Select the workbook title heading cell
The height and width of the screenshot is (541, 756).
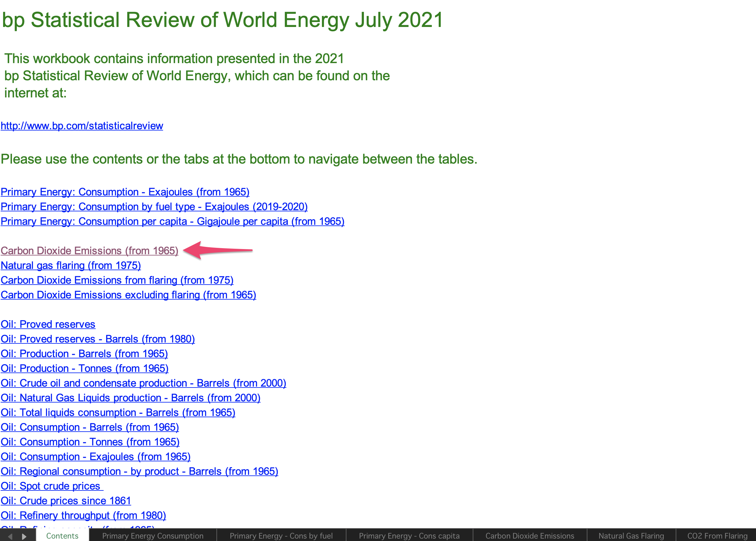click(x=223, y=20)
